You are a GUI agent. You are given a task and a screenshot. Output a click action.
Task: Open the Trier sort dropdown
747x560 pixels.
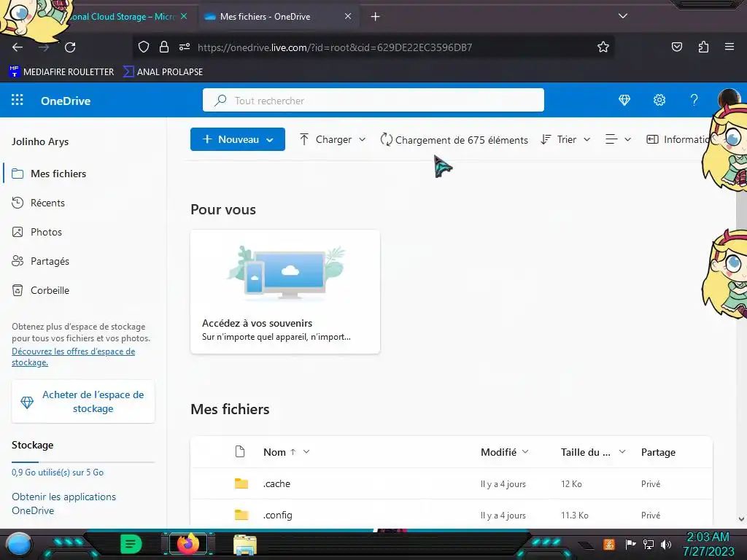point(566,139)
